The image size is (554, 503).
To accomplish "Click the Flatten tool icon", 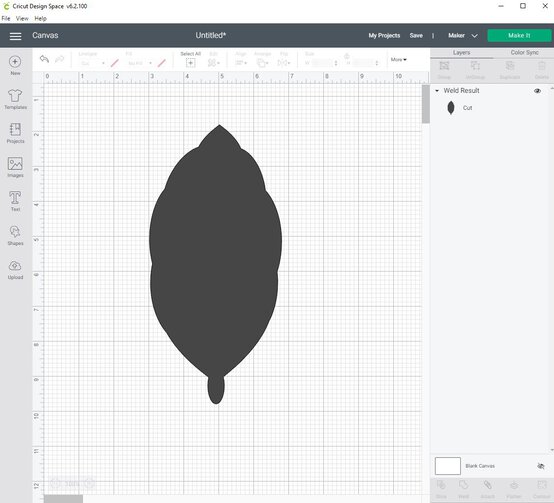I will point(514,485).
